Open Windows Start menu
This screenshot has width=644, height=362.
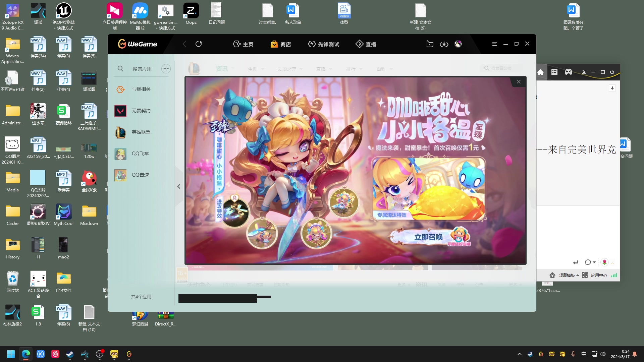click(11, 354)
